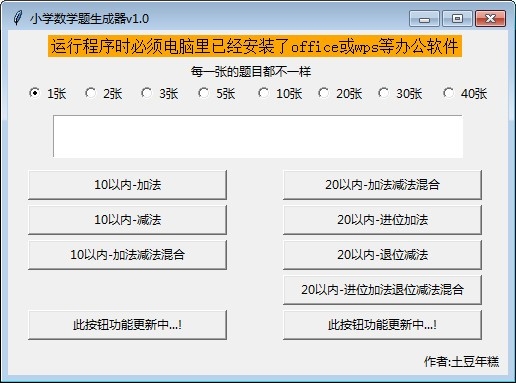Click the white output text box

point(258,136)
